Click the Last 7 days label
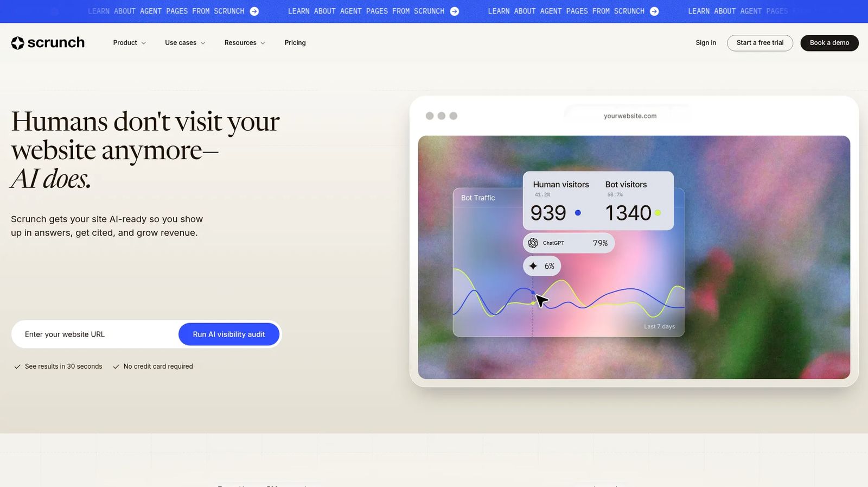The image size is (868, 487). tap(659, 326)
